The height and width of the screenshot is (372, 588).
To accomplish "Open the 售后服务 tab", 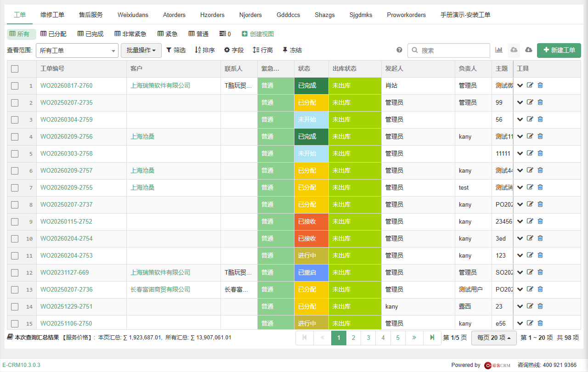I will click(x=91, y=15).
